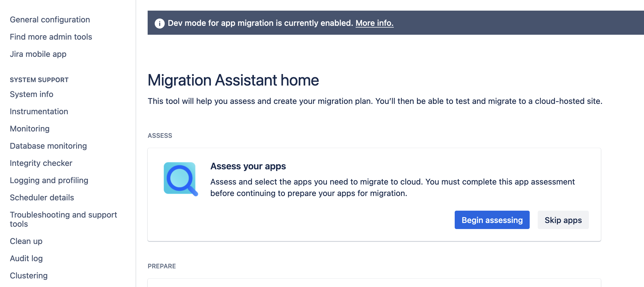Image resolution: width=644 pixels, height=287 pixels.
Task: Run the Integrity checker
Action: [x=41, y=163]
